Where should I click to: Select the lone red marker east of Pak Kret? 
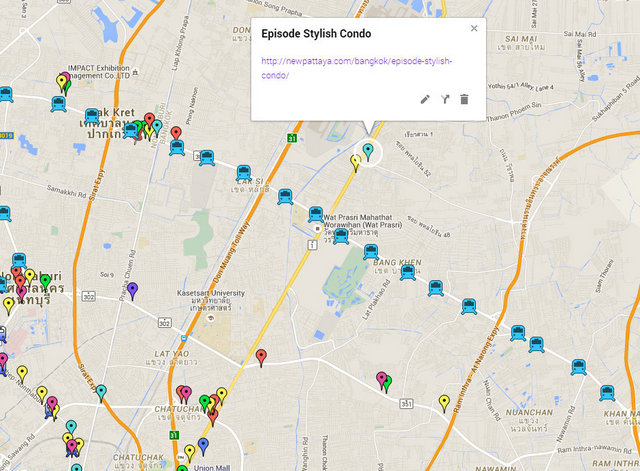click(176, 134)
